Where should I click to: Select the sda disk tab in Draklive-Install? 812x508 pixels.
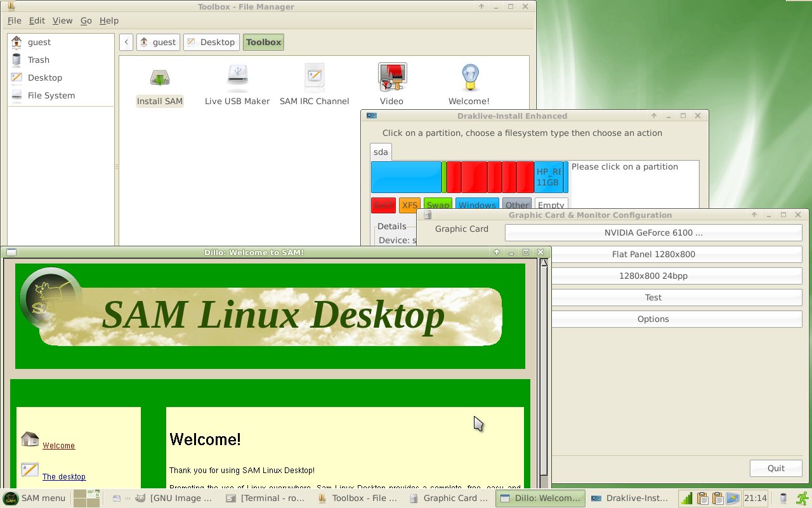click(x=381, y=152)
